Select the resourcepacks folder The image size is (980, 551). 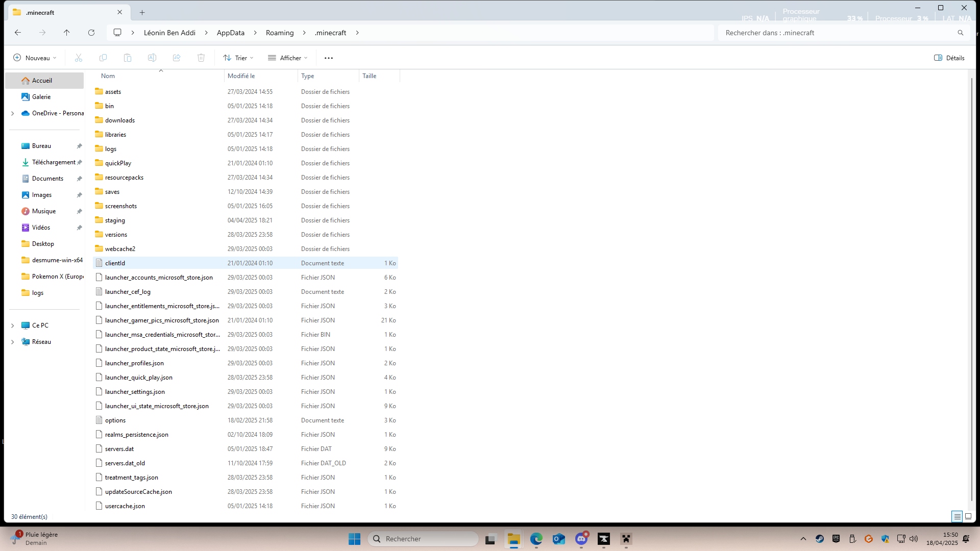click(246, 178)
